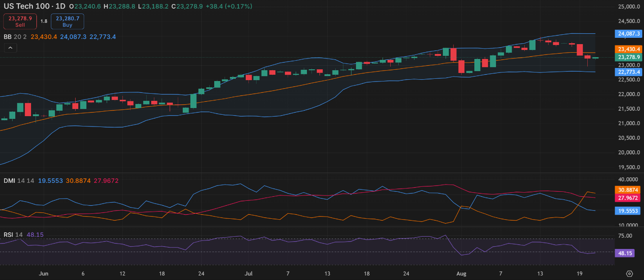Screen dimensions: 644x280
Task: Click the 24,500.0 price axis label
Action: pyautogui.click(x=630, y=21)
